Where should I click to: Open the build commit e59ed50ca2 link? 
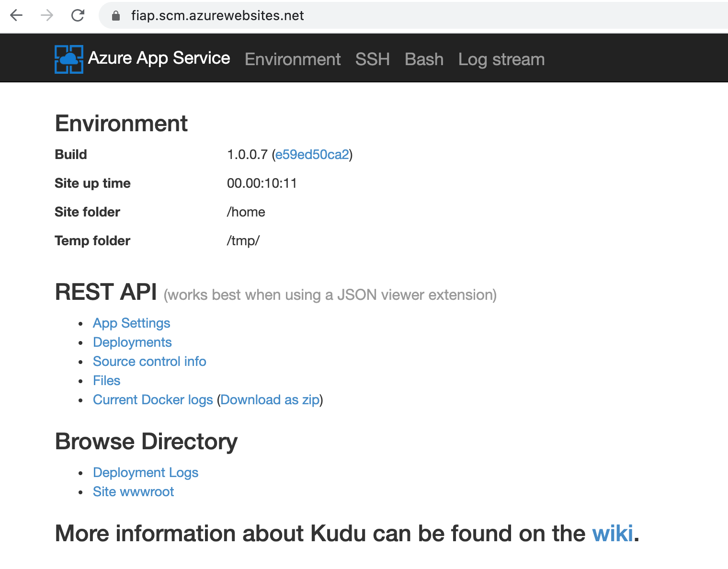312,155
